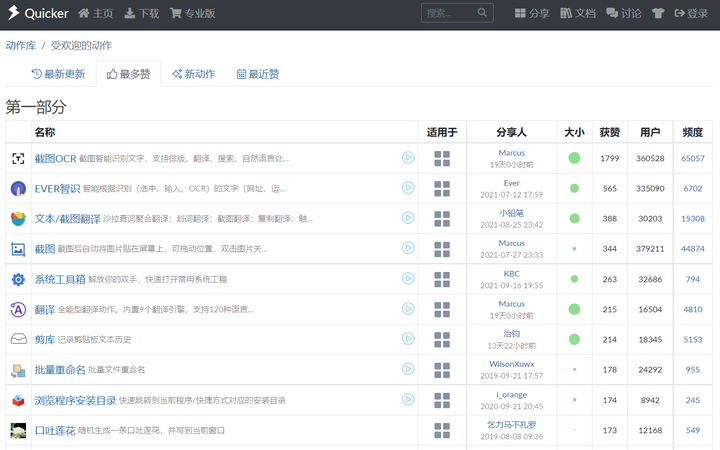720x450 pixels.
Task: Click the frequency value 65057
Action: pyautogui.click(x=692, y=158)
